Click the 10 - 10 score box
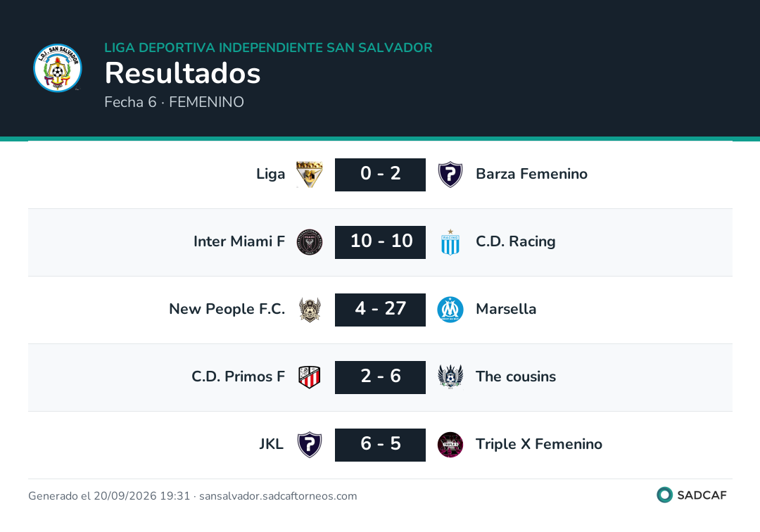Viewport: 760px width, 532px height. coord(380,242)
